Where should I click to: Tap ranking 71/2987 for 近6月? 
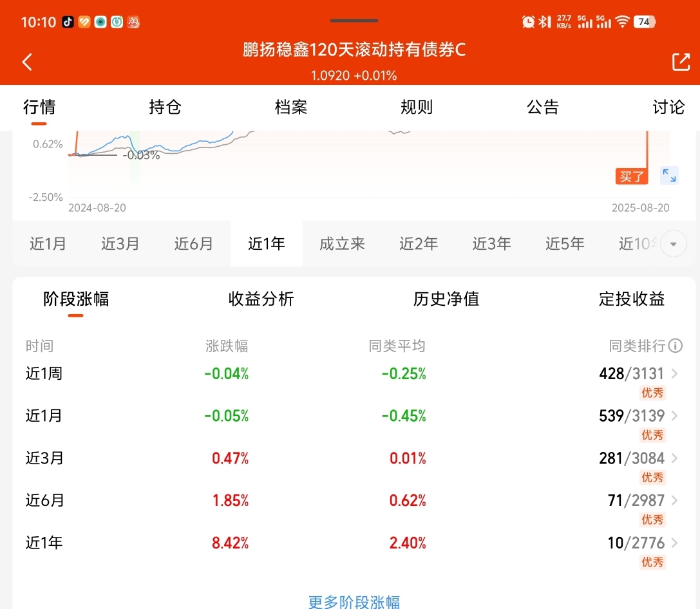[636, 501]
